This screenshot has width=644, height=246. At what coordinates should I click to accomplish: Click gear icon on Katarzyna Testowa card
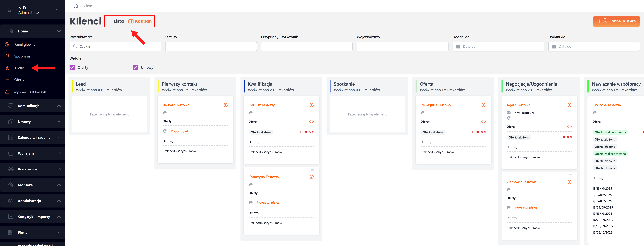311,177
